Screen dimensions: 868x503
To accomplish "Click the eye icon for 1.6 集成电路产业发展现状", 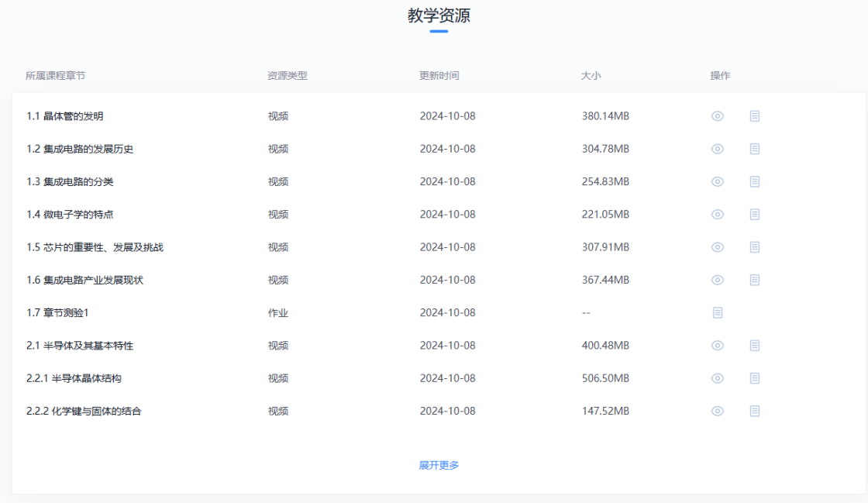I will (718, 280).
